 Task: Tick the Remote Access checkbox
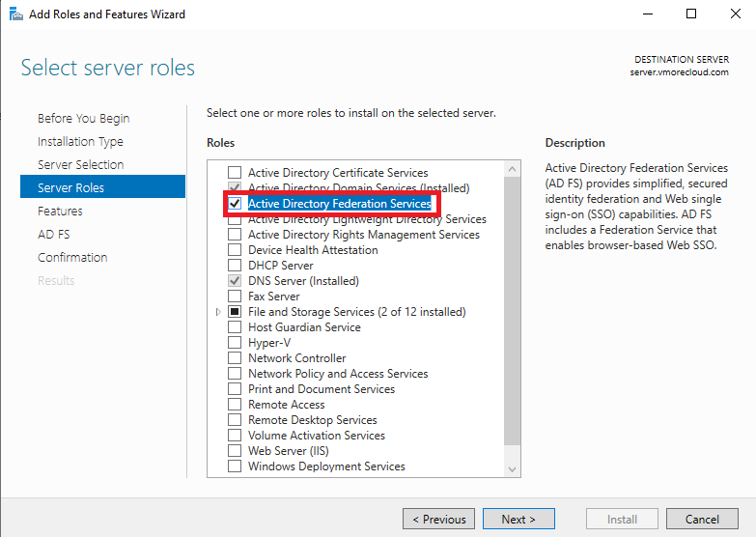235,404
